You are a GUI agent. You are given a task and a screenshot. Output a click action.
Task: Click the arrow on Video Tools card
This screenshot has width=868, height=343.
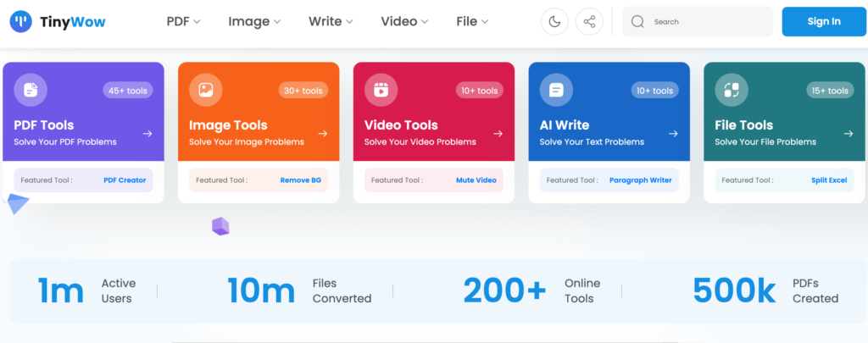(498, 134)
